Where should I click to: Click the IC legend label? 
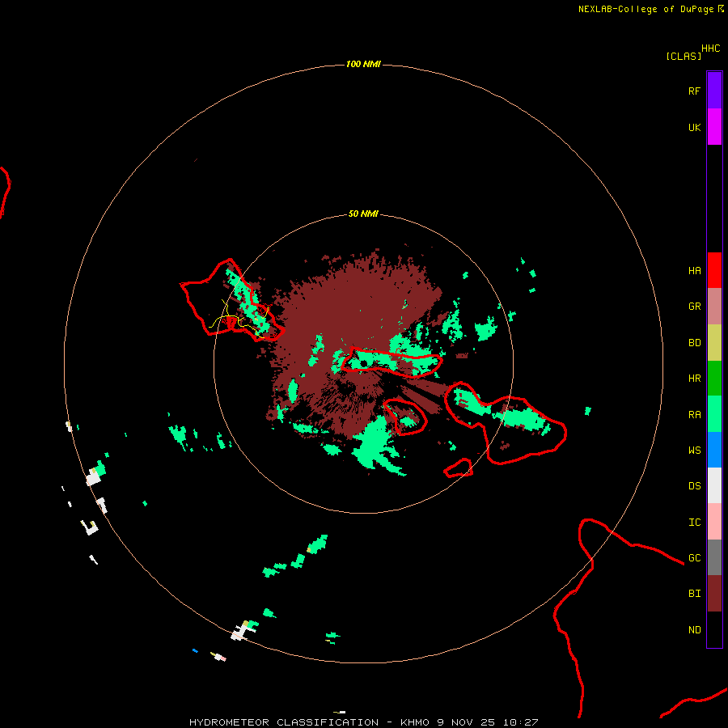pos(694,523)
